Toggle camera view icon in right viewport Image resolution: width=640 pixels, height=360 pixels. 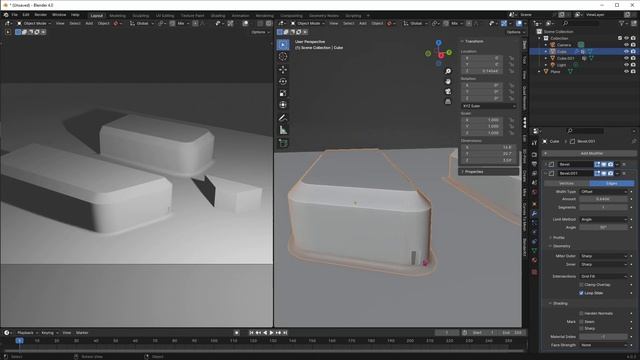point(448,91)
